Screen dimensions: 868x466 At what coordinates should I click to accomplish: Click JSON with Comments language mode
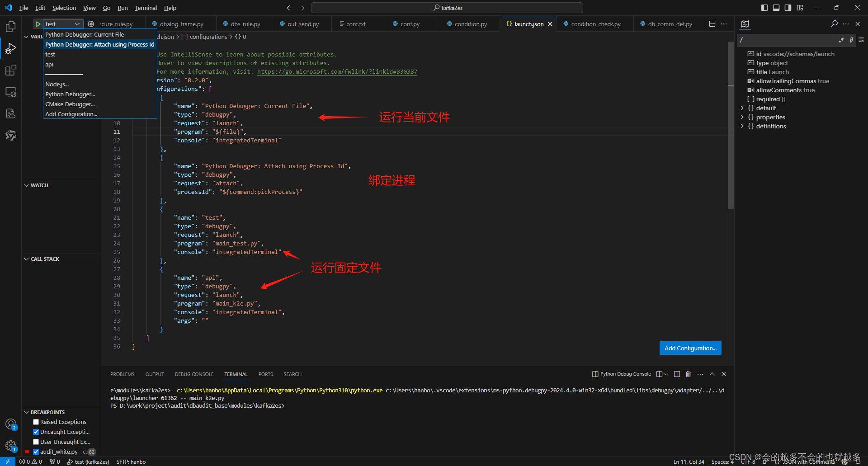tap(809, 461)
